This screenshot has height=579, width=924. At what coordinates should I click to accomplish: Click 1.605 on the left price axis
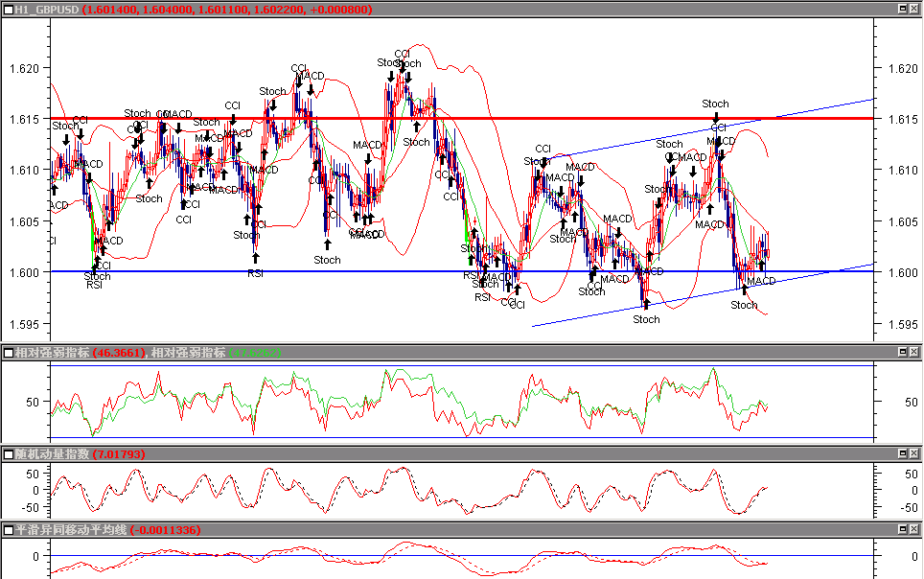[x=24, y=221]
